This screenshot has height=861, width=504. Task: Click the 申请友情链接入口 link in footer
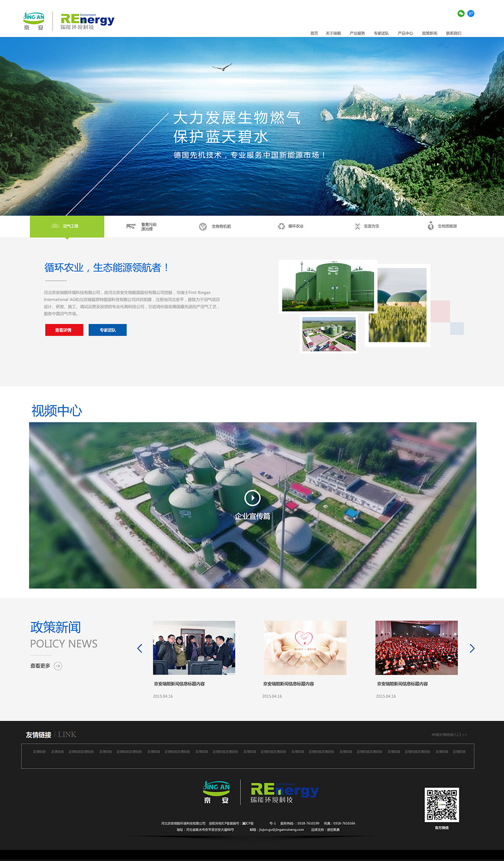pyautogui.click(x=449, y=734)
